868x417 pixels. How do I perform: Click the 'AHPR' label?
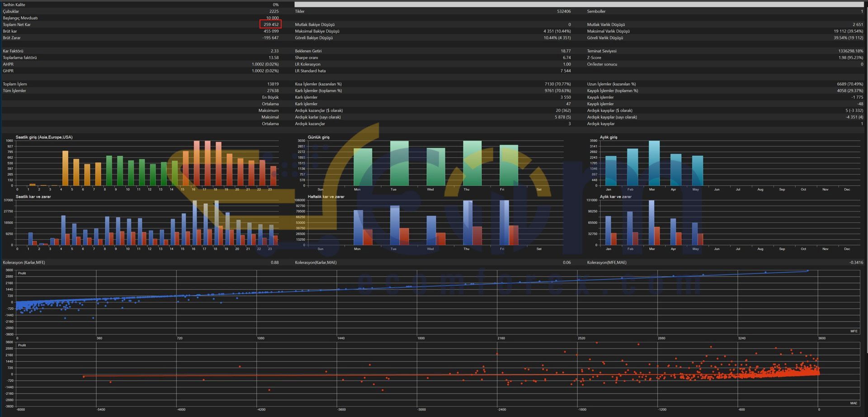tap(8, 64)
